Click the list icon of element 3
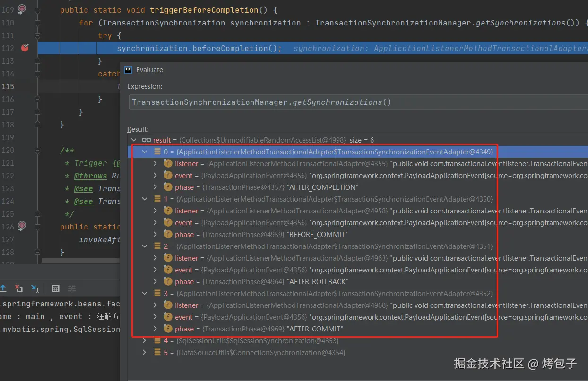The width and height of the screenshot is (588, 381). coord(157,294)
